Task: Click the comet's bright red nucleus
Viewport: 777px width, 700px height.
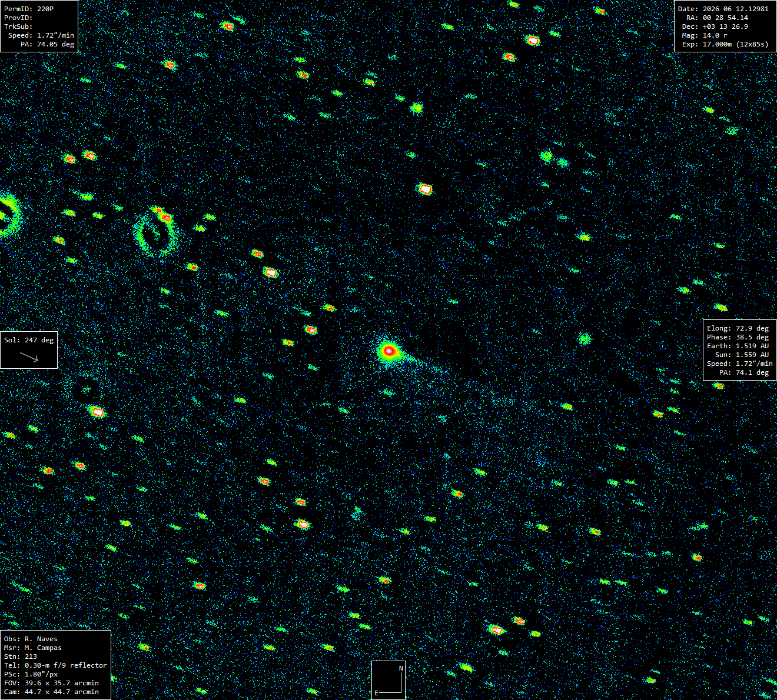Action: click(388, 351)
